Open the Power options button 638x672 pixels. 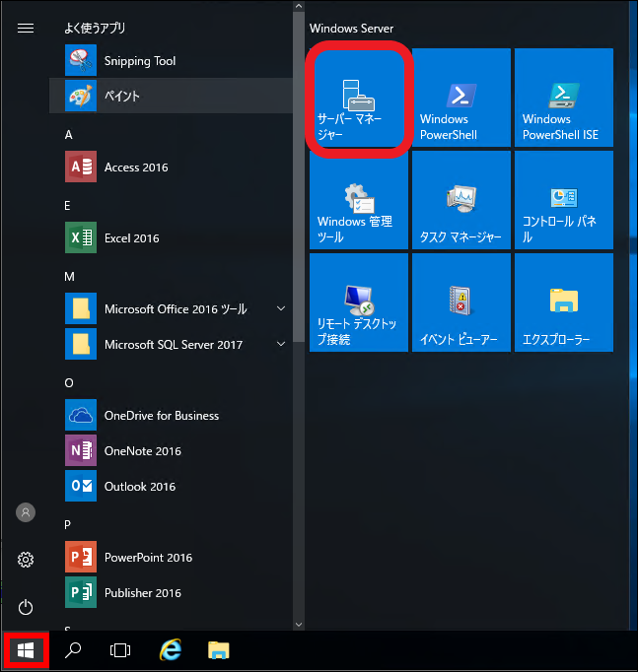[26, 607]
